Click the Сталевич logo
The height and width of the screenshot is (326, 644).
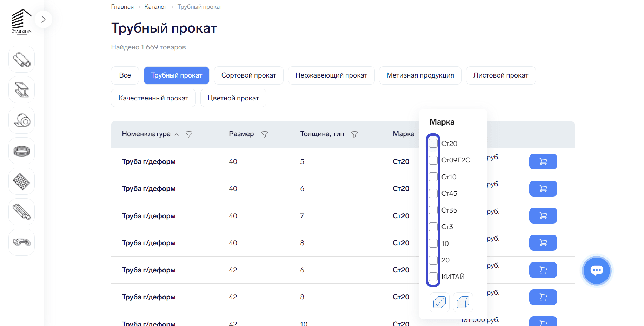[21, 22]
